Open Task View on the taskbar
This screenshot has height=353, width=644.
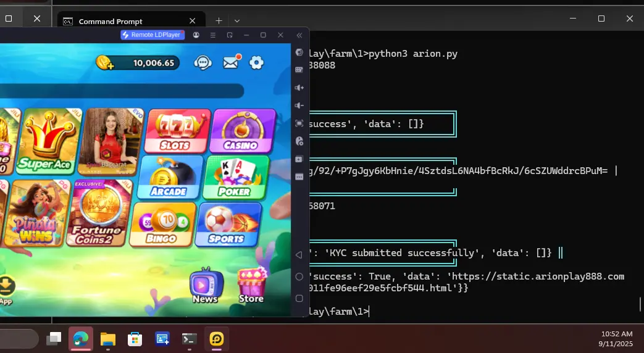[54, 339]
